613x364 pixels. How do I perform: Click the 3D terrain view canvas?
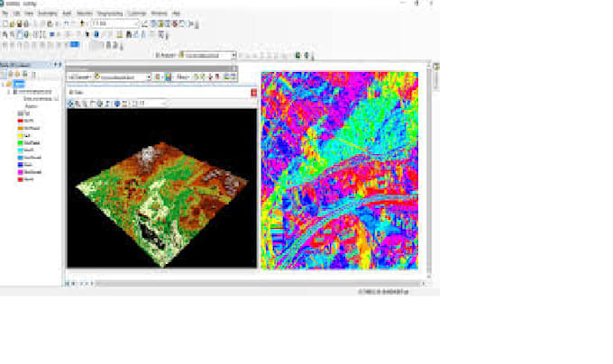(162, 188)
